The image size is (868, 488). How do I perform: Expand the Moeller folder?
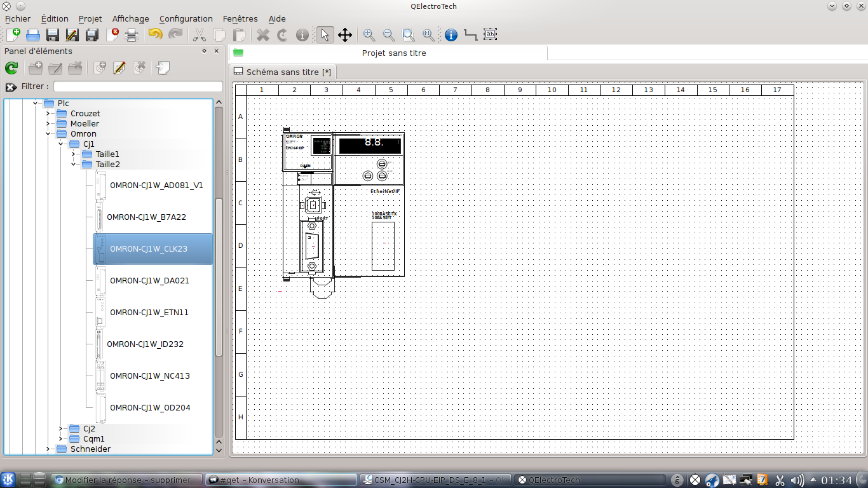coord(48,123)
